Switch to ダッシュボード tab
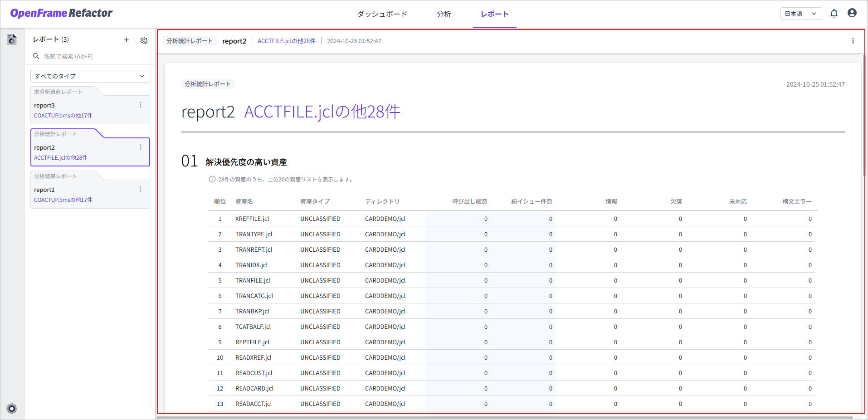Screen dimensions: 868x420 click(382, 14)
